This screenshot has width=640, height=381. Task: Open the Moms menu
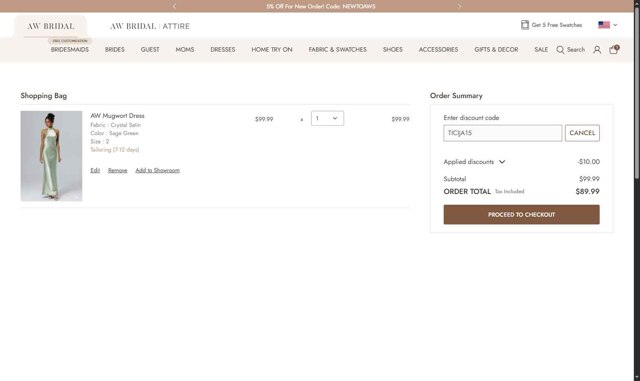coord(185,49)
